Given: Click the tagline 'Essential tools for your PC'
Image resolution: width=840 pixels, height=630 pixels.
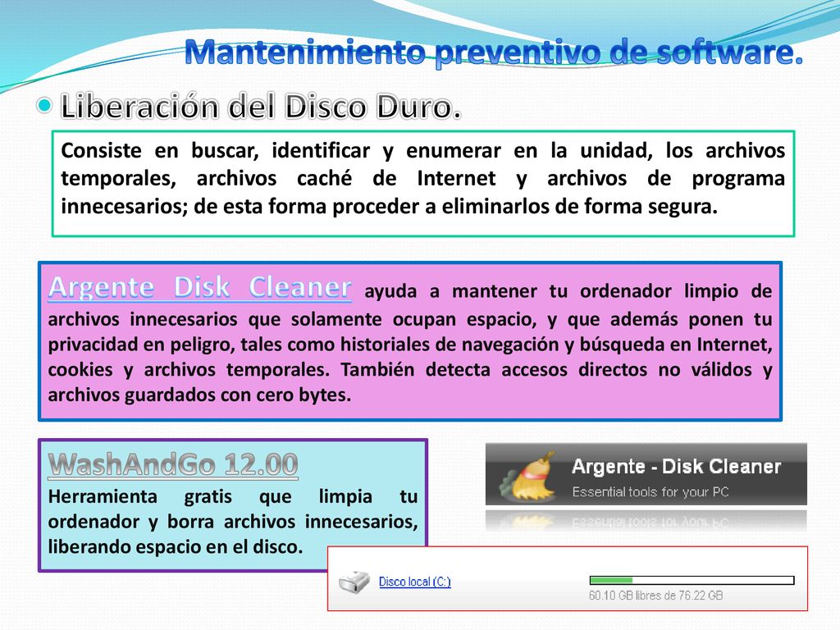Looking at the screenshot, I should pos(651,492).
